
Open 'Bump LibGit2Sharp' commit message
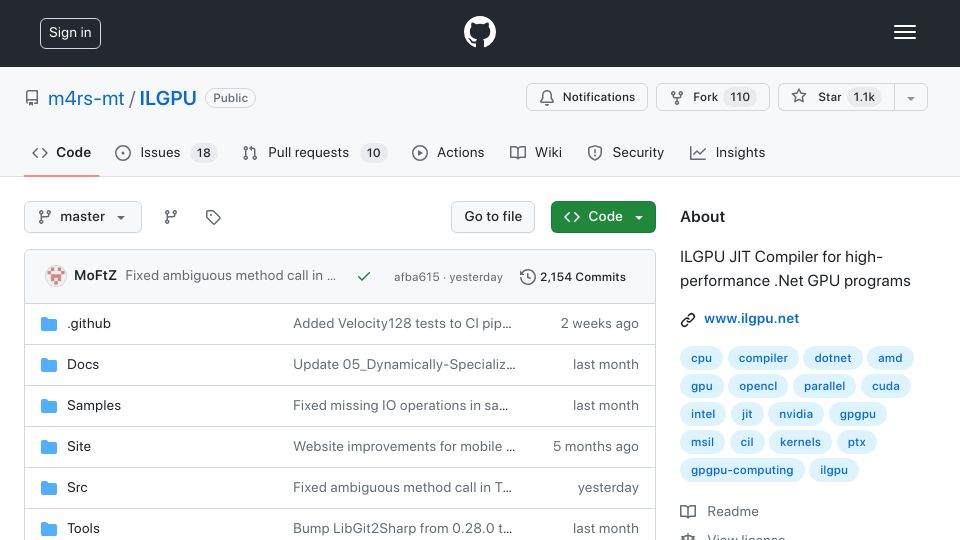pos(402,528)
